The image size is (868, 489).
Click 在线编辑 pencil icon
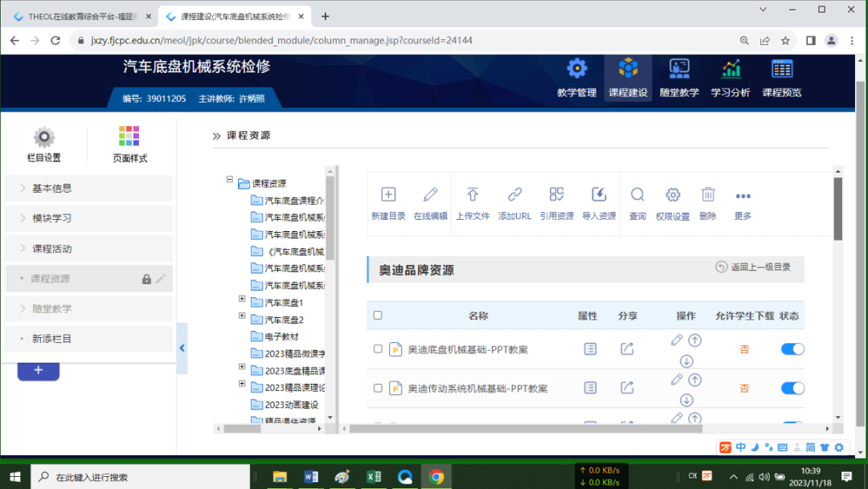coord(430,194)
